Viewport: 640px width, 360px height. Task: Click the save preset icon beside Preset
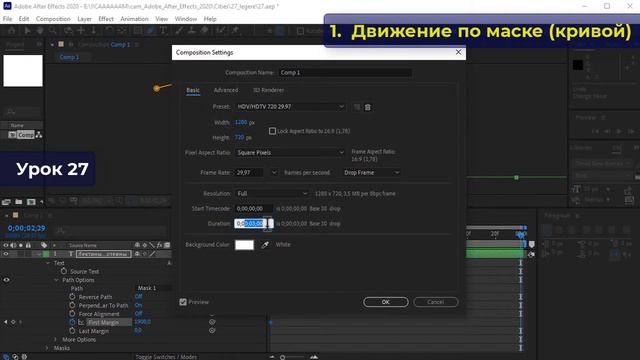357,107
